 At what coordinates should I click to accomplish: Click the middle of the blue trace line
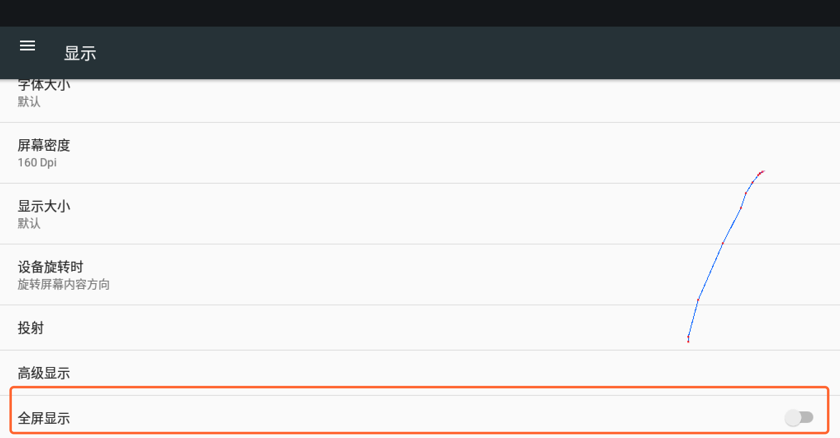coord(721,246)
